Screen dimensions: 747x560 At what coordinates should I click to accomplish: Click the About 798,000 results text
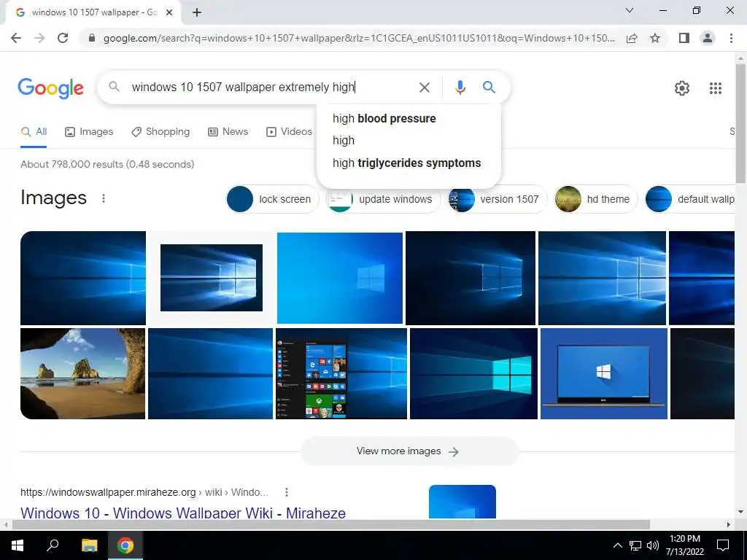coord(107,164)
